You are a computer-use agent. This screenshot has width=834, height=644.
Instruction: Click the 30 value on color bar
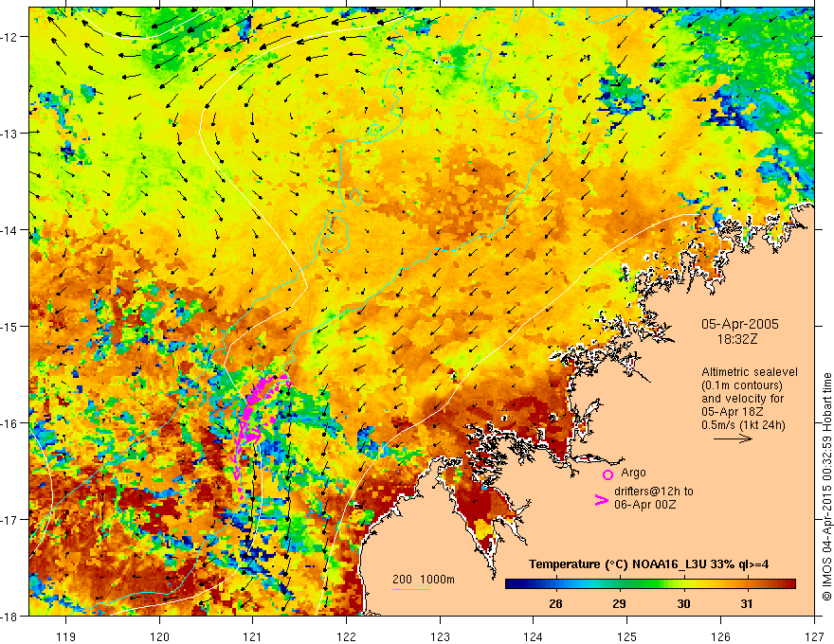[x=683, y=604]
